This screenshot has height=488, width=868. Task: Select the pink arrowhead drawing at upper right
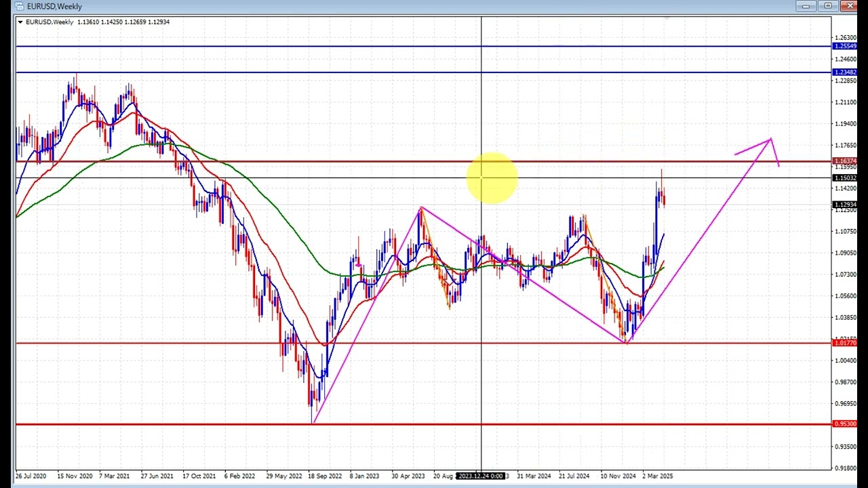click(x=770, y=141)
